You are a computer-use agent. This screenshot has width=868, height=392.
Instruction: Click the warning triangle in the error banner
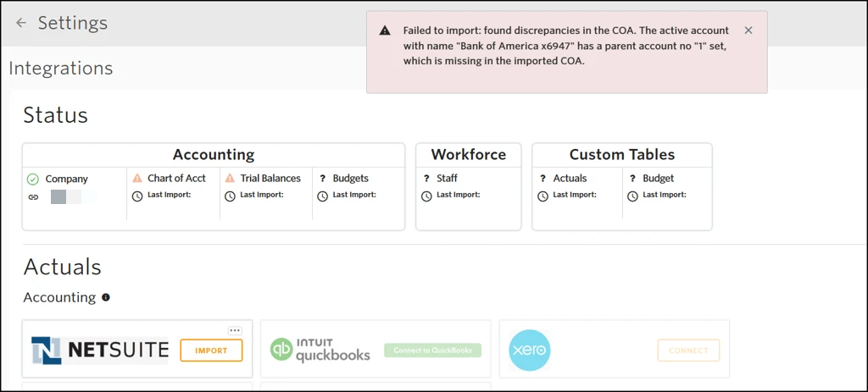(385, 30)
